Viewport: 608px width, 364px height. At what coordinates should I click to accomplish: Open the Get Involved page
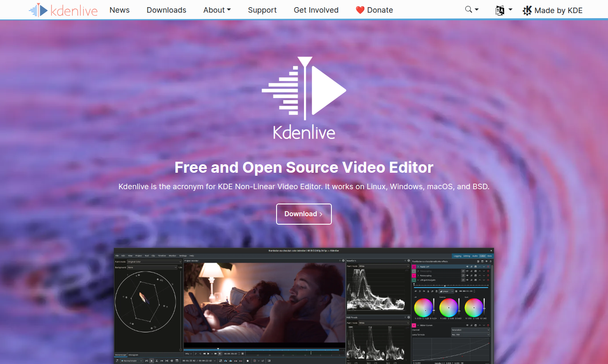(x=316, y=10)
